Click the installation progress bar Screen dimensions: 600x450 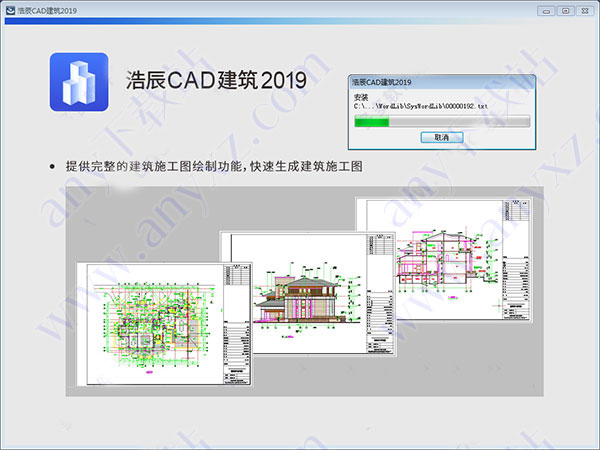tap(442, 122)
